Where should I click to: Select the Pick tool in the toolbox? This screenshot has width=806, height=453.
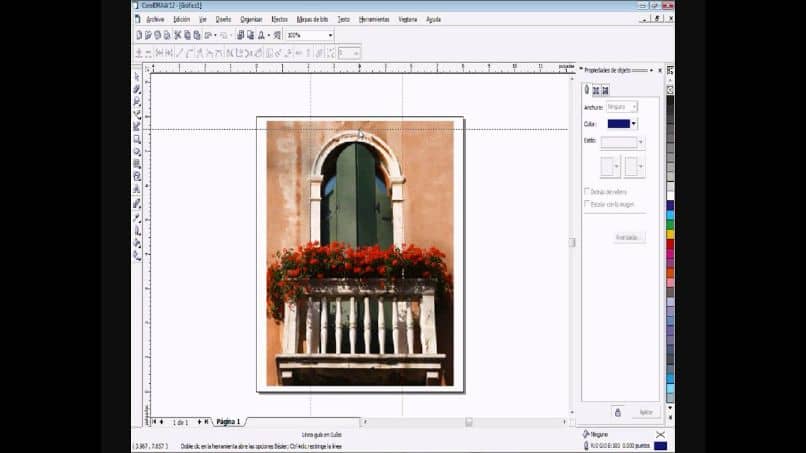(x=137, y=77)
